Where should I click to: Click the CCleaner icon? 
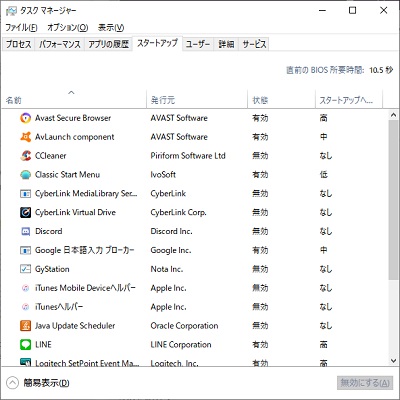click(x=25, y=156)
